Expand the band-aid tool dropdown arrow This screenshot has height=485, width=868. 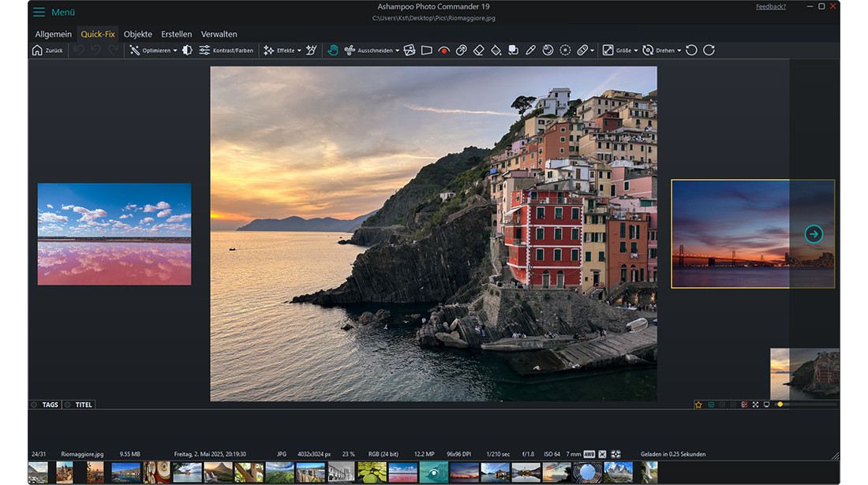[593, 51]
